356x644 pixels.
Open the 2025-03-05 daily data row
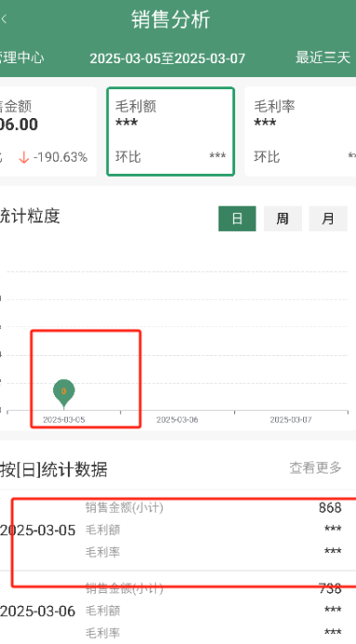(x=178, y=531)
